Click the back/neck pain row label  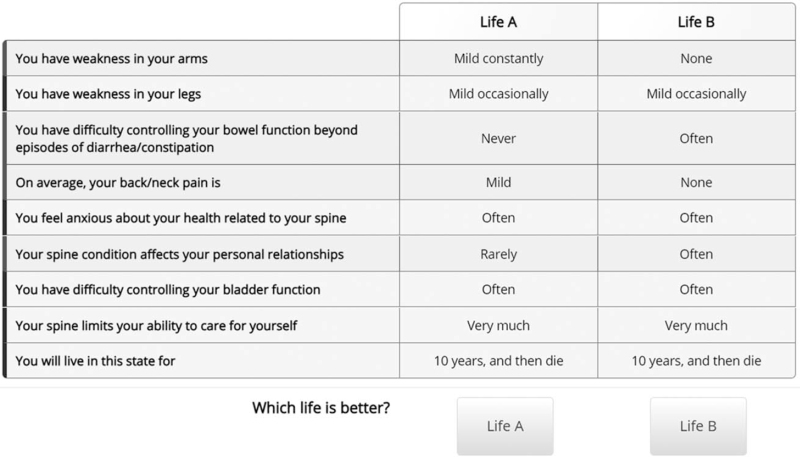133,183
